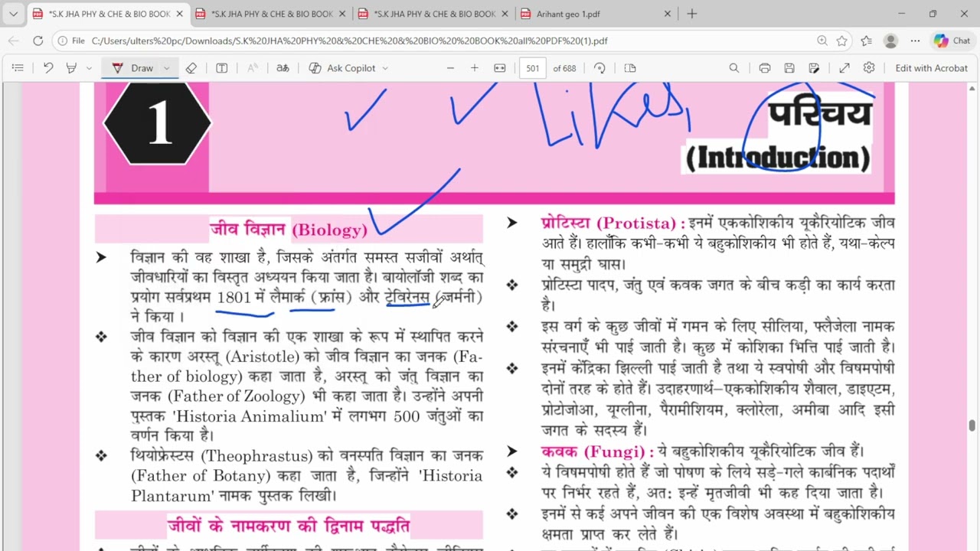Add a text box with Text tool

221,68
